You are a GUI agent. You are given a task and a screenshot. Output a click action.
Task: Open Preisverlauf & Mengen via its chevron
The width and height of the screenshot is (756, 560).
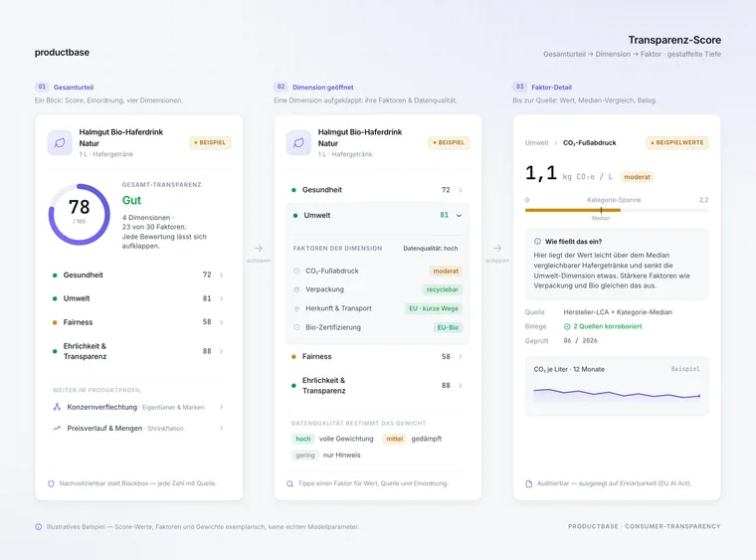point(221,428)
